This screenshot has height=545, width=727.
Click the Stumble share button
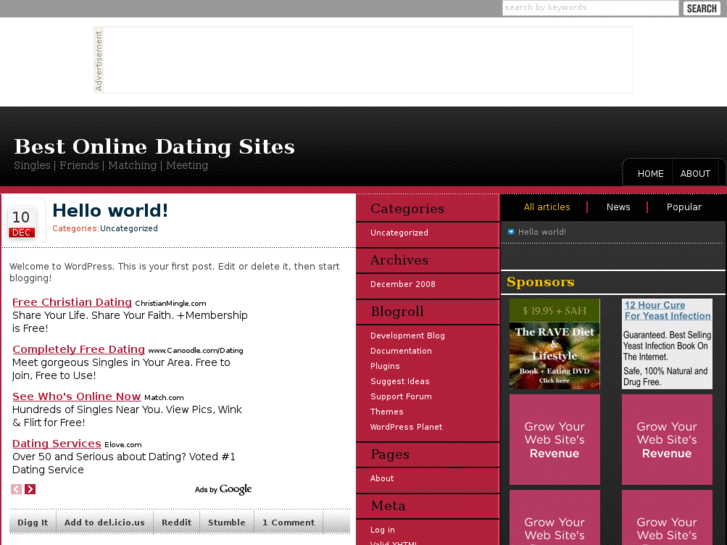(227, 522)
